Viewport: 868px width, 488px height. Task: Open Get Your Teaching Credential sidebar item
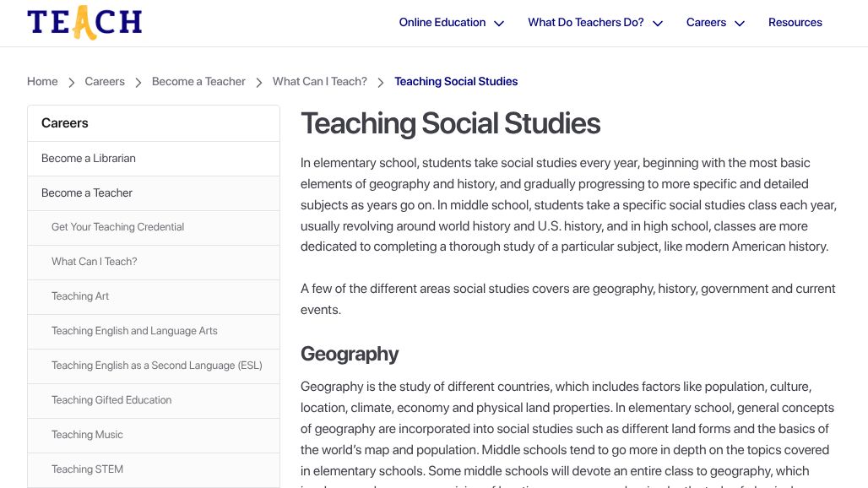pos(154,227)
